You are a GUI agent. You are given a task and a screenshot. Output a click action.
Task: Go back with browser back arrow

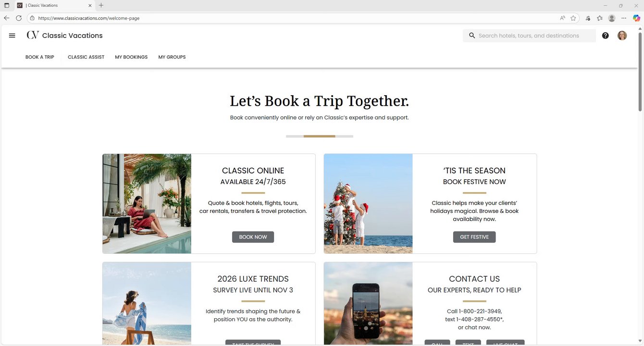pos(7,18)
